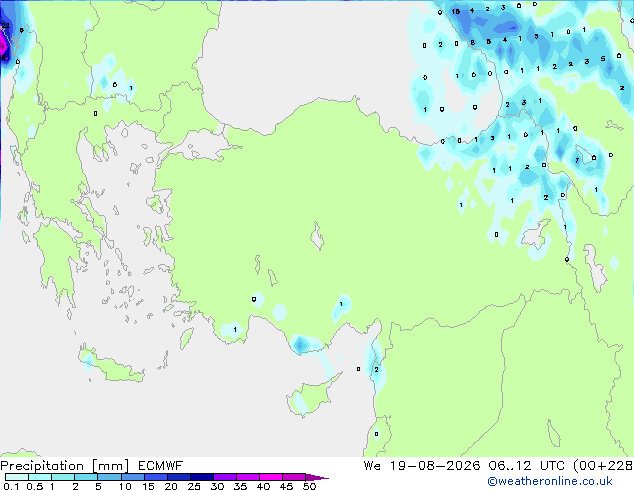Select the 25–30 mm dark blue legend box
Screen dimensions: 634x490
click(202, 477)
